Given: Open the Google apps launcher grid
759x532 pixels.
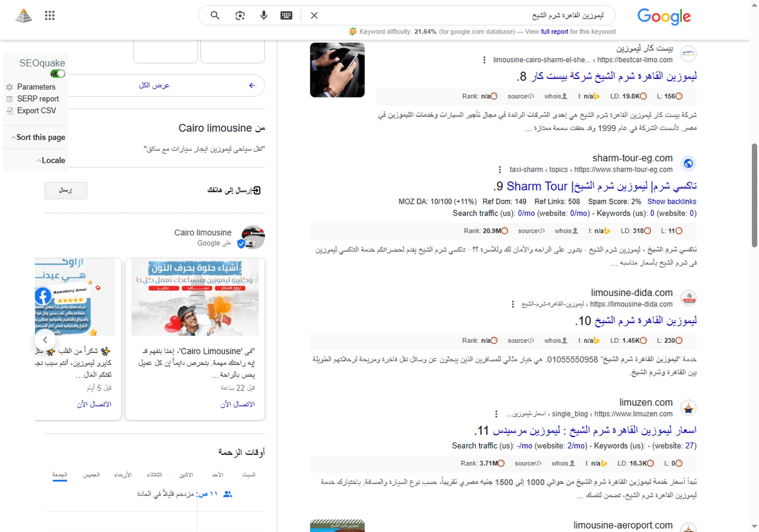Looking at the screenshot, I should 50,15.
